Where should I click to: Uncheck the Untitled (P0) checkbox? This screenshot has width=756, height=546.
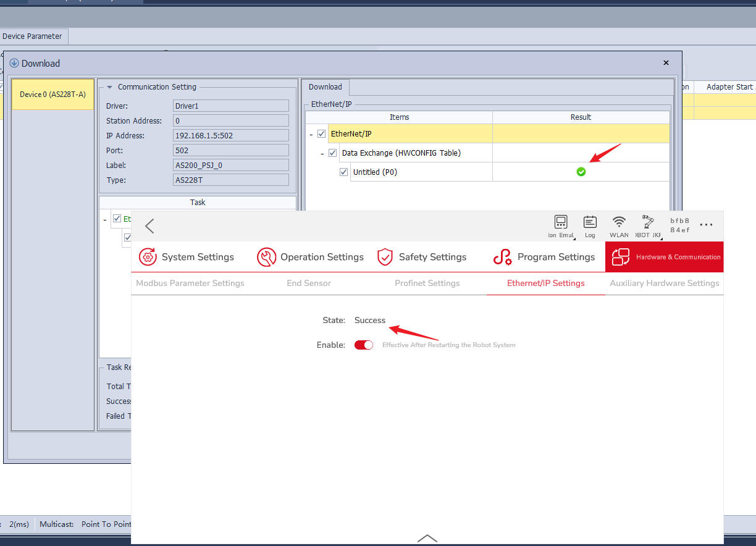click(344, 172)
